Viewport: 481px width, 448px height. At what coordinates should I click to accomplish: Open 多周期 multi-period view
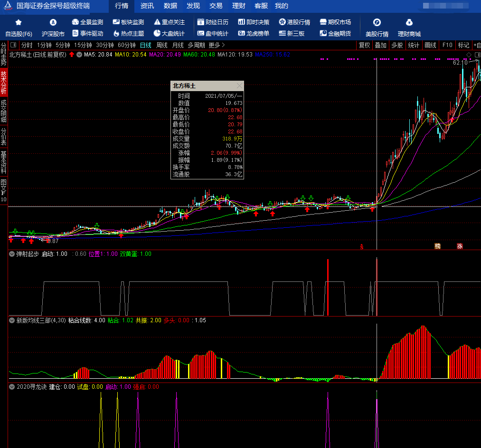196,45
